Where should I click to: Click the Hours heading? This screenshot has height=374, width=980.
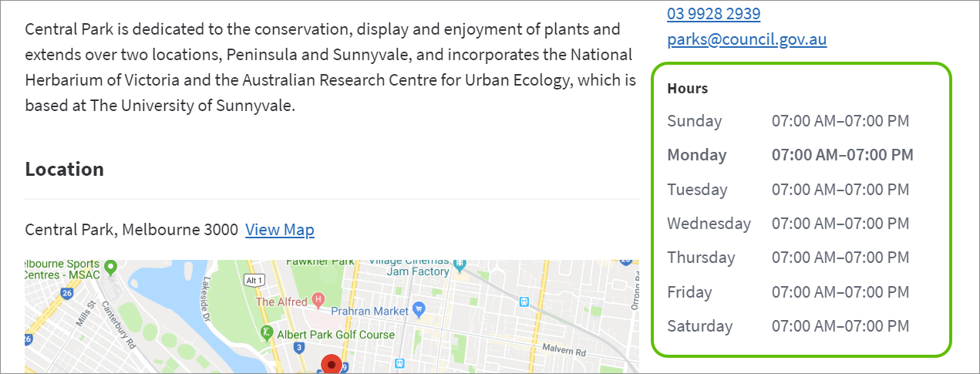tap(687, 88)
